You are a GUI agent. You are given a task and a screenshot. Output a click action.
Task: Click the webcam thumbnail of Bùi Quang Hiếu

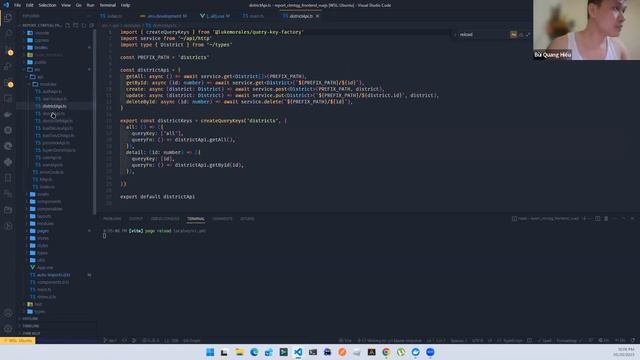coord(587,30)
